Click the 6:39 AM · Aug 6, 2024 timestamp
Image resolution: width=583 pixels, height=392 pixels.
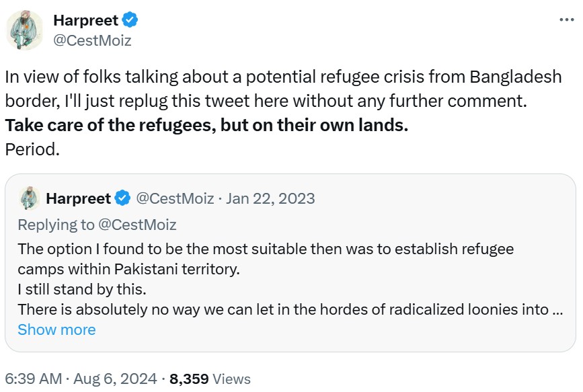(81, 379)
